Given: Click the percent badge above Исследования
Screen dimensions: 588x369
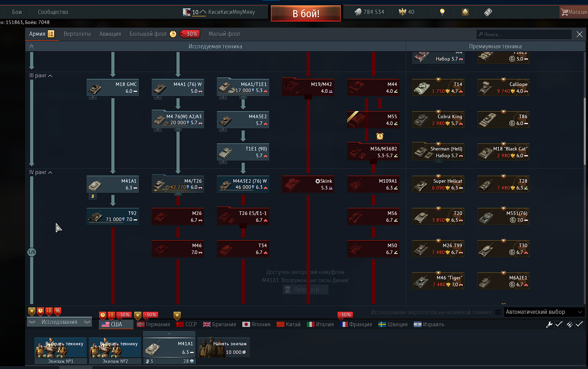Looking at the screenshot, I should click(x=58, y=311).
